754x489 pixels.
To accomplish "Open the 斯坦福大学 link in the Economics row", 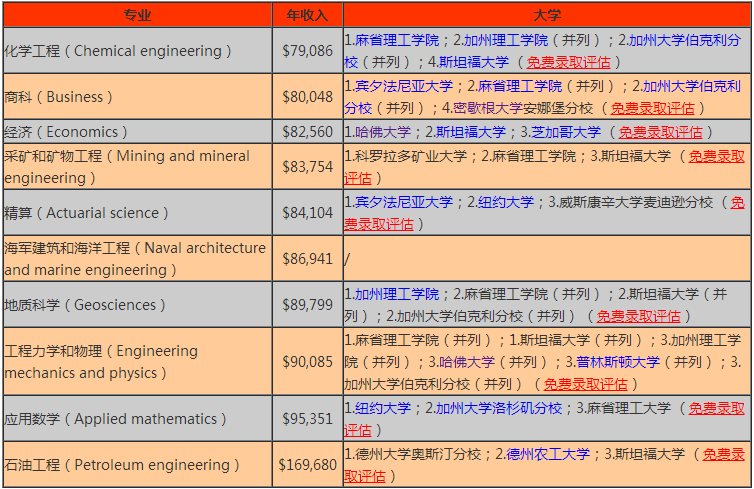I will click(471, 132).
